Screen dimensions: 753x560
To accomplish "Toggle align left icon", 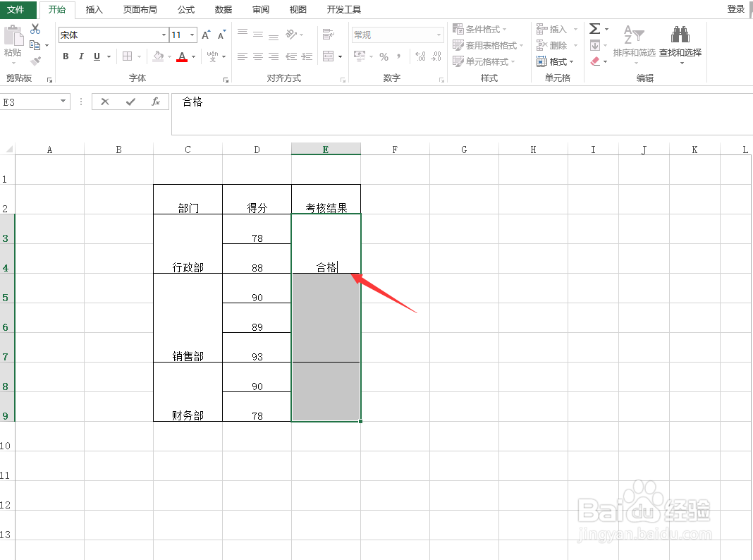I will (243, 56).
